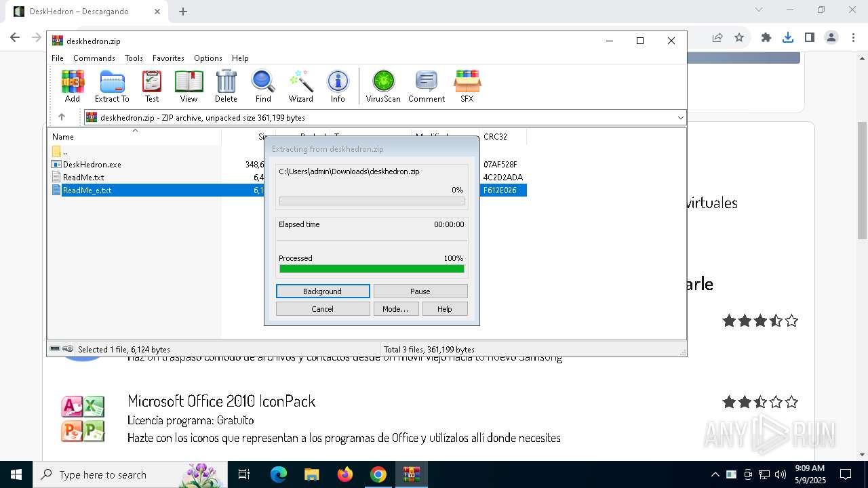This screenshot has width=868, height=488.
Task: Launch Microsoft Edge from taskbar
Action: click(279, 474)
